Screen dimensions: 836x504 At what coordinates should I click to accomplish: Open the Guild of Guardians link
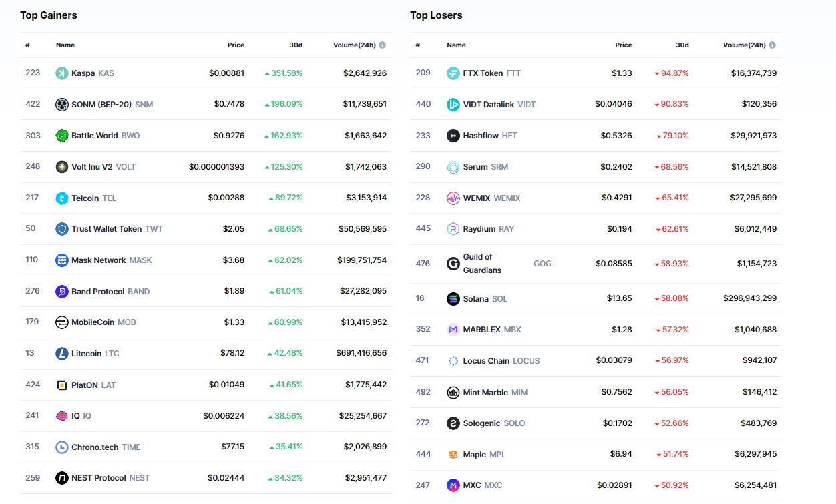tap(482, 264)
